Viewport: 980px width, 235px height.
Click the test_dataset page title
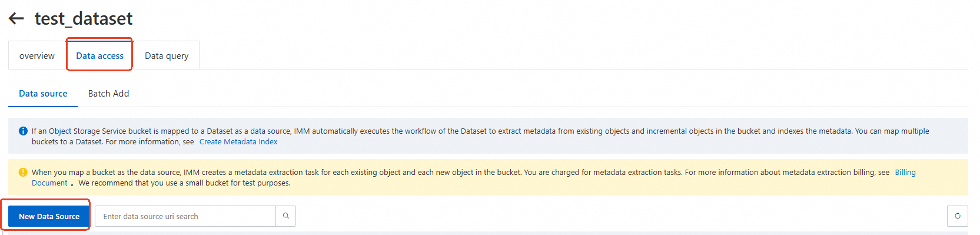click(x=84, y=19)
